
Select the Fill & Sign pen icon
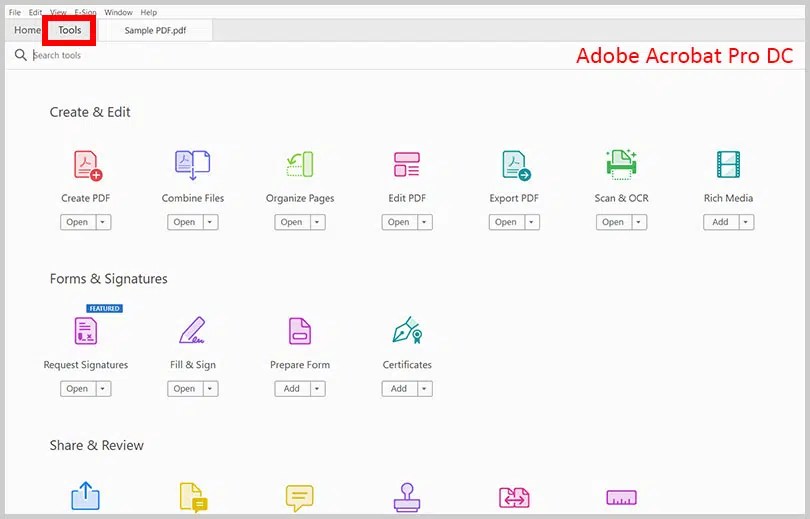click(x=192, y=330)
